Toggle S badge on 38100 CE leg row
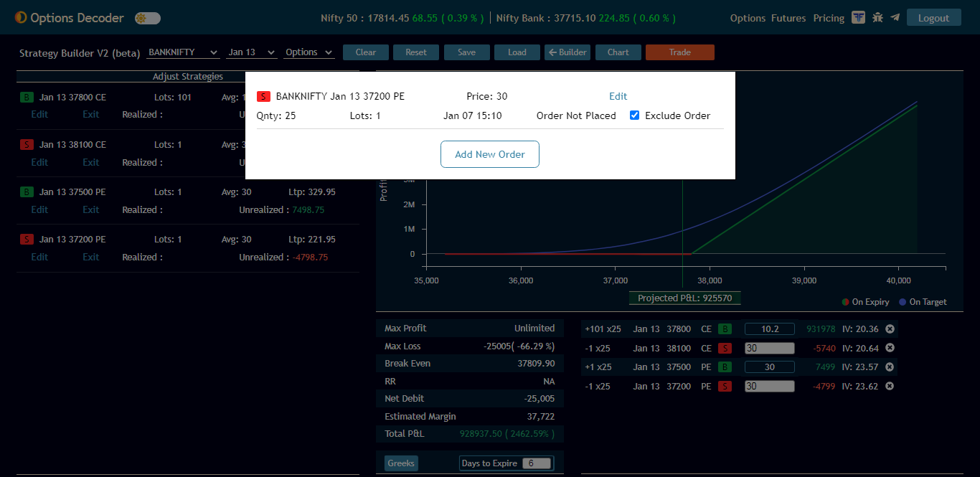 725,348
